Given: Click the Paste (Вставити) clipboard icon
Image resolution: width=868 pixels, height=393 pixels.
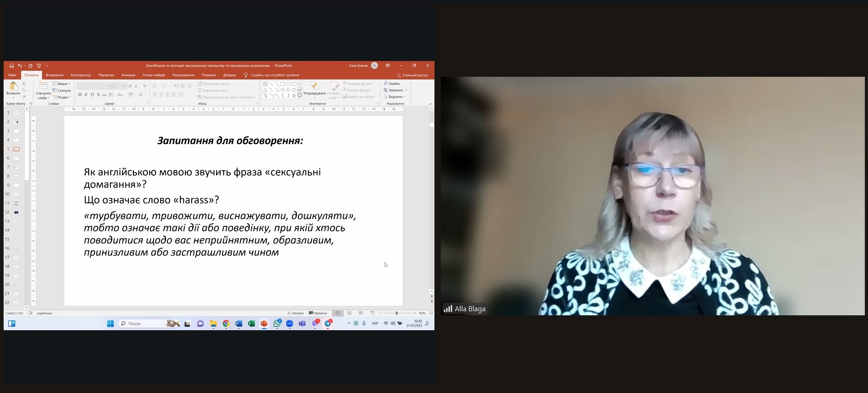Looking at the screenshot, I should tap(14, 86).
